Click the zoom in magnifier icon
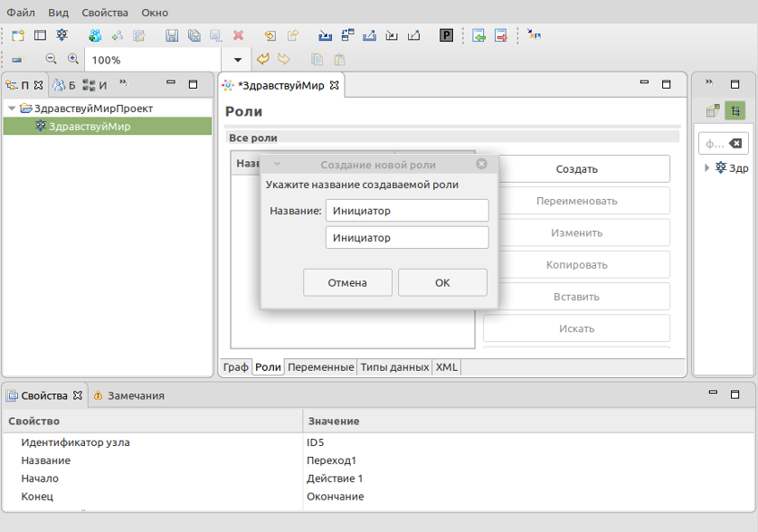 pyautogui.click(x=73, y=60)
